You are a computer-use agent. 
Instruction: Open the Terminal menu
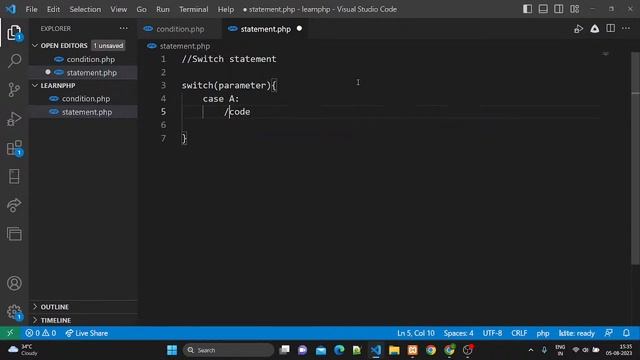[x=193, y=9]
